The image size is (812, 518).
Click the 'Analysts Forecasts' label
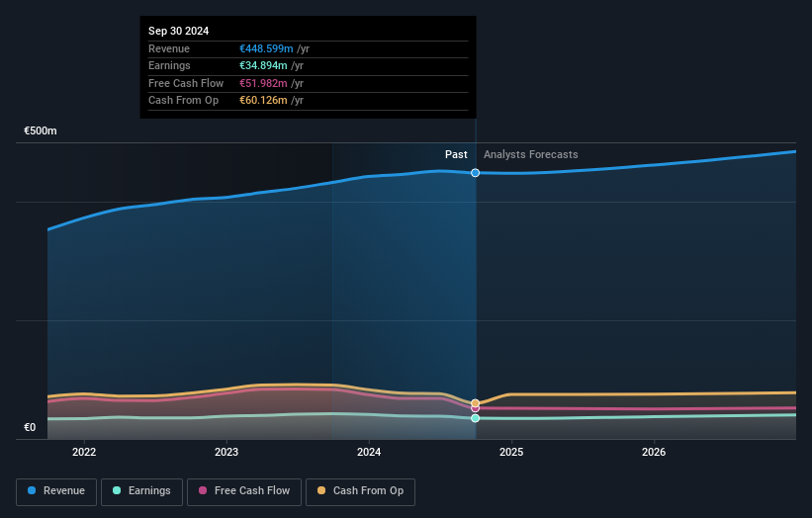(531, 154)
